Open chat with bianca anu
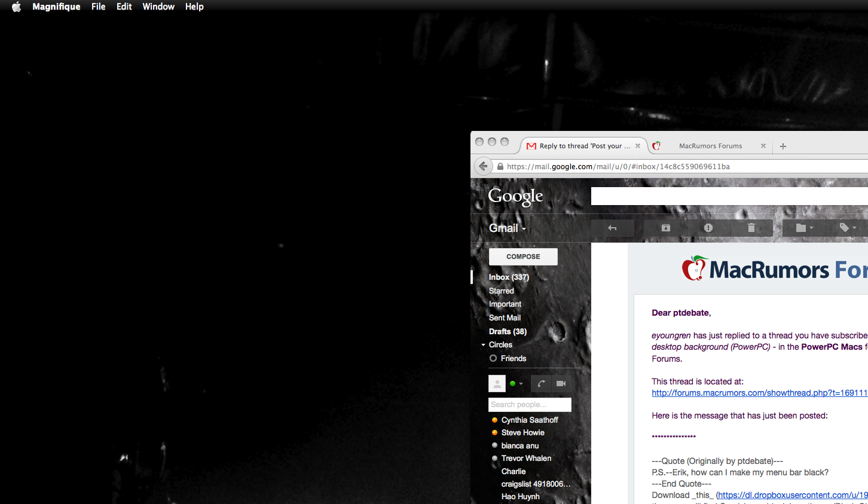This screenshot has height=504, width=868. click(520, 446)
